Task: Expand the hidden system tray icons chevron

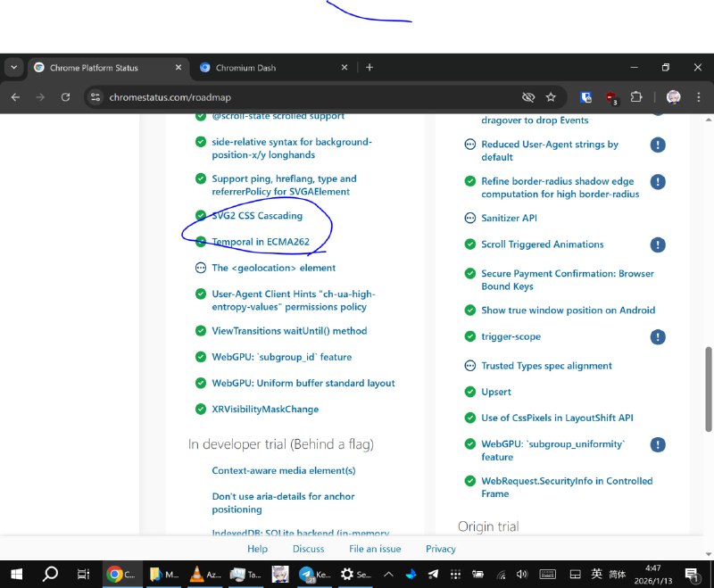Action: (389, 575)
